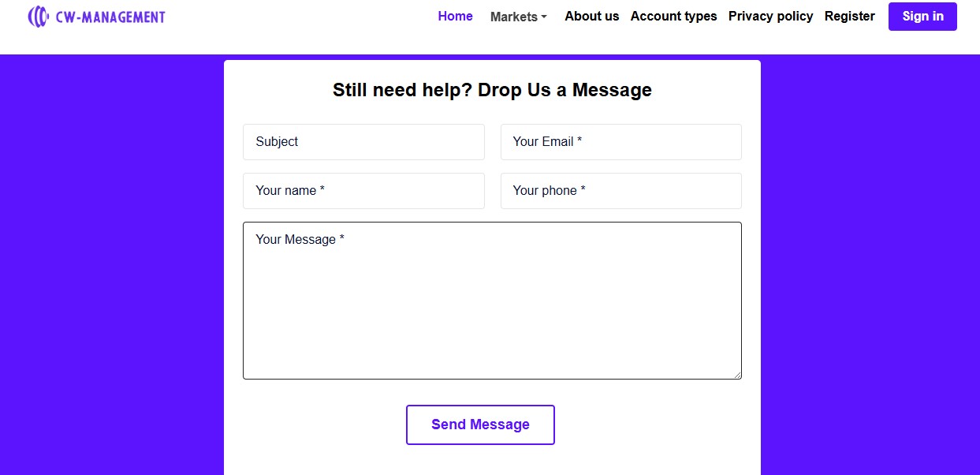Image resolution: width=980 pixels, height=475 pixels.
Task: Click the Your Message text area
Action: point(491,300)
